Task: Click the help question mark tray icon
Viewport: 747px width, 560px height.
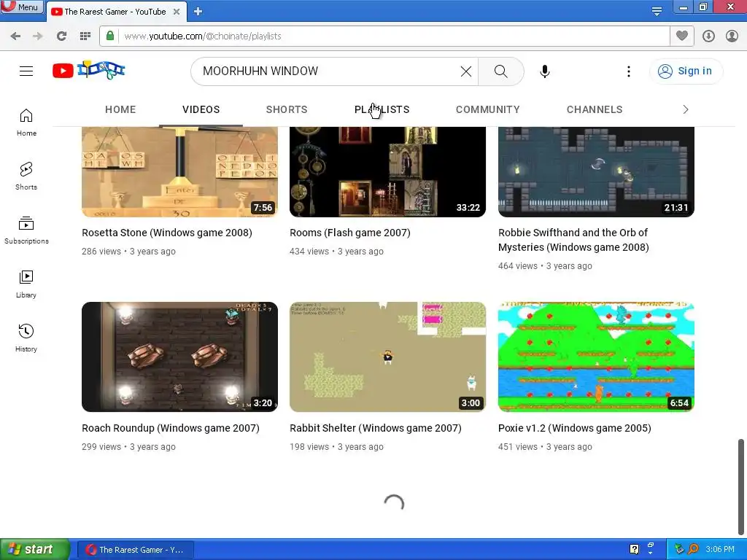Action: pos(634,550)
